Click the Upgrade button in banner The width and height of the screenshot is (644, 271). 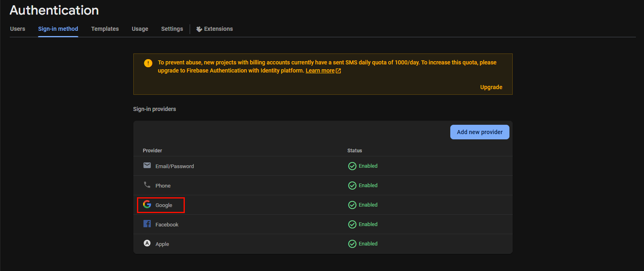point(491,87)
